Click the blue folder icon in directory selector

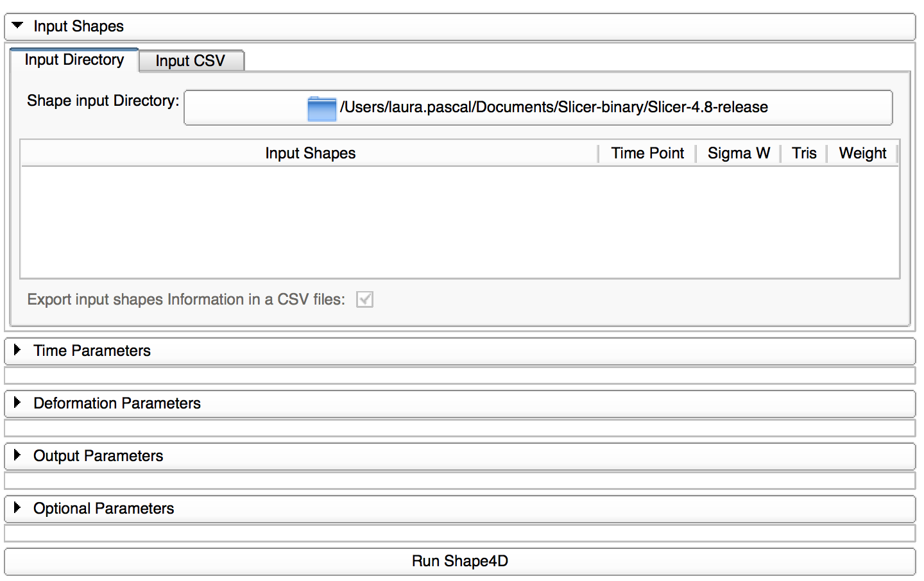click(321, 108)
